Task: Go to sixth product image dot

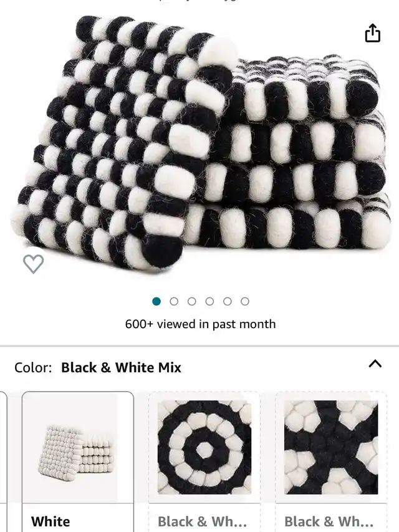Action: click(x=245, y=301)
